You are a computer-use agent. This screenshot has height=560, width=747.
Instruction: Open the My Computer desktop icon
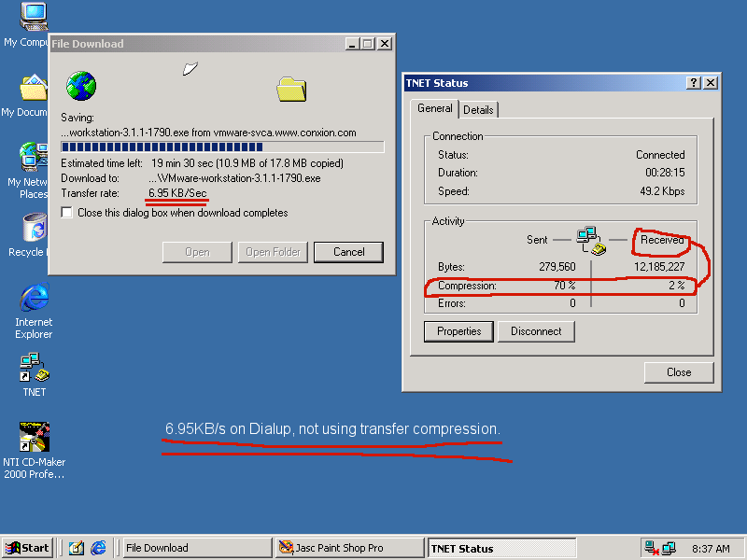pyautogui.click(x=34, y=18)
